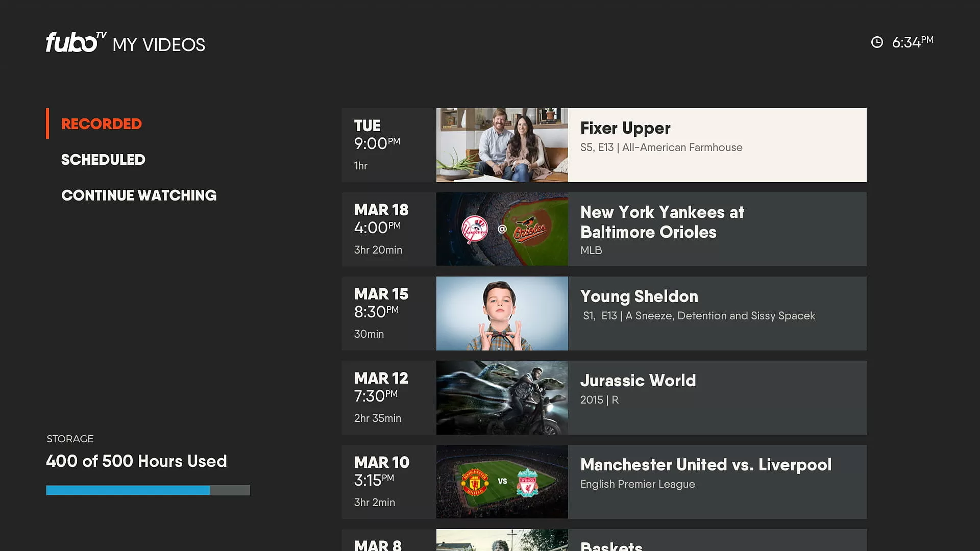Click the storage usage progress bar
This screenshot has height=551, width=980.
(148, 490)
